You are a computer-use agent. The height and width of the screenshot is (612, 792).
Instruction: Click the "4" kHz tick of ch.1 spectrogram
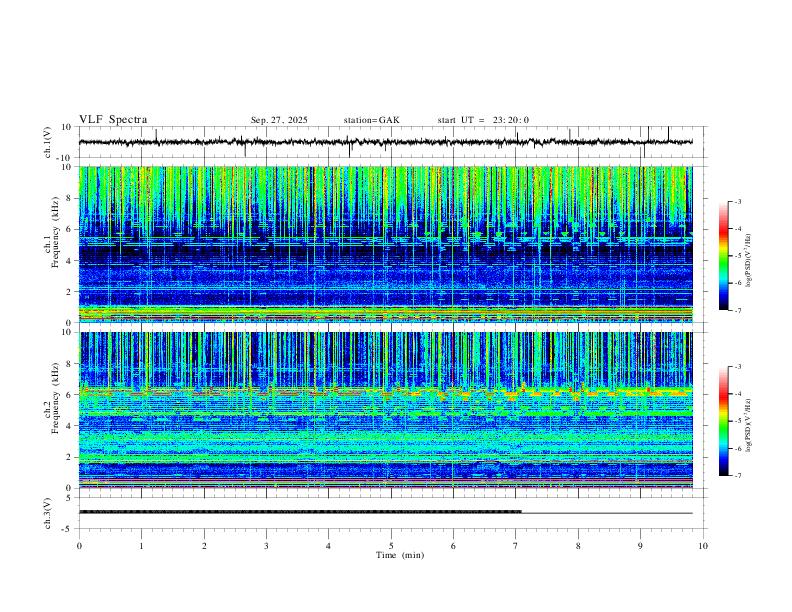click(x=69, y=261)
